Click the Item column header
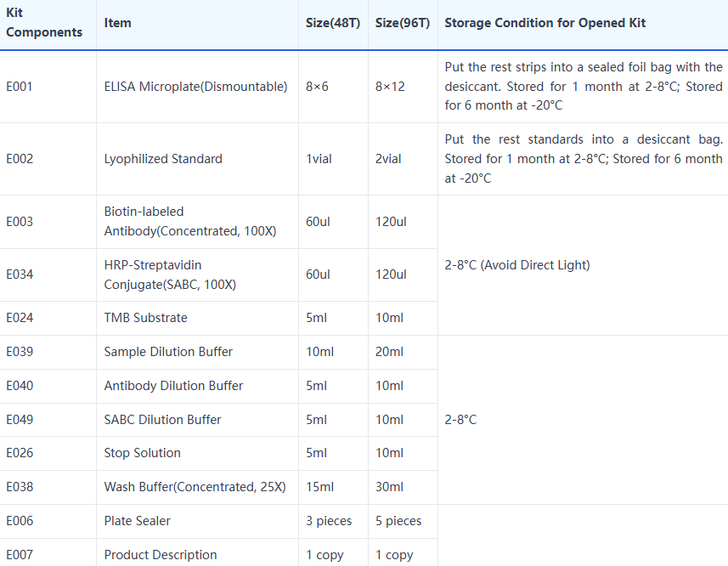 tap(118, 23)
